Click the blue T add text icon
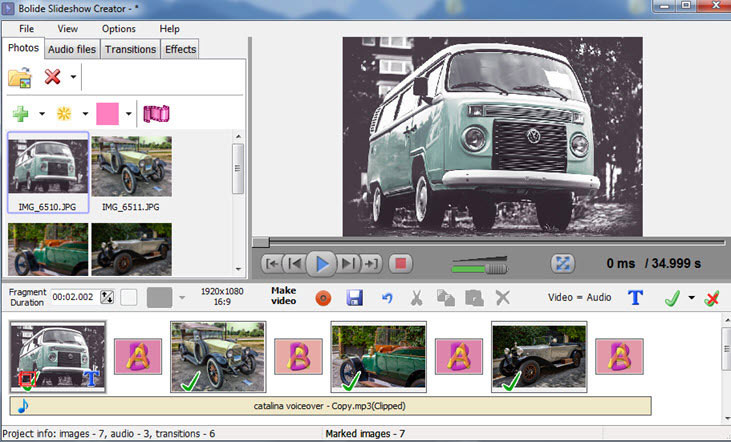731x442 pixels. [x=634, y=297]
